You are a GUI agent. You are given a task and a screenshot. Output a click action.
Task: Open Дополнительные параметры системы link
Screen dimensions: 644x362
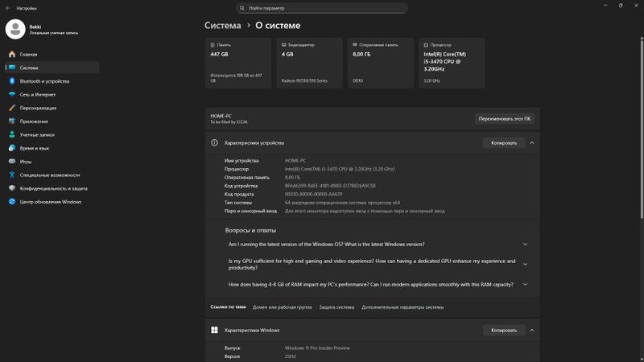(402, 307)
